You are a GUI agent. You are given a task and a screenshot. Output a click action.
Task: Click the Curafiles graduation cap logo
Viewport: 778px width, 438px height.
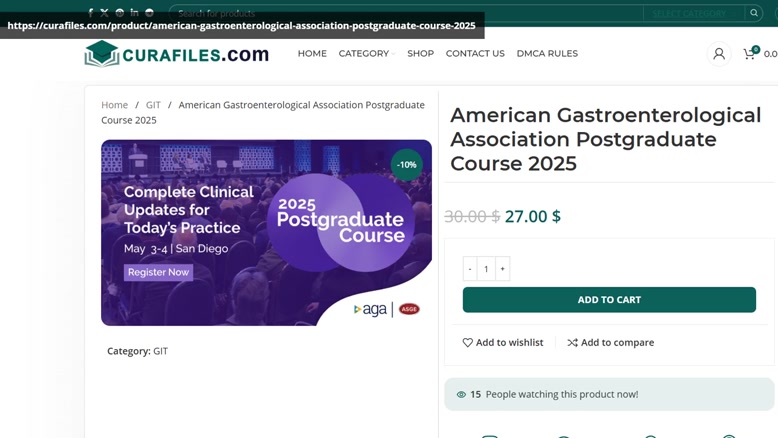tap(102, 54)
